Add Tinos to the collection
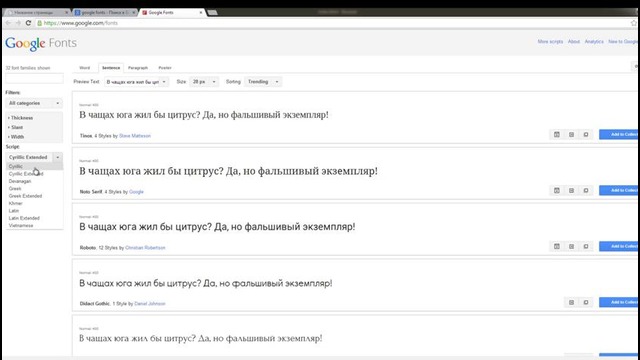640x360 pixels. pos(619,134)
